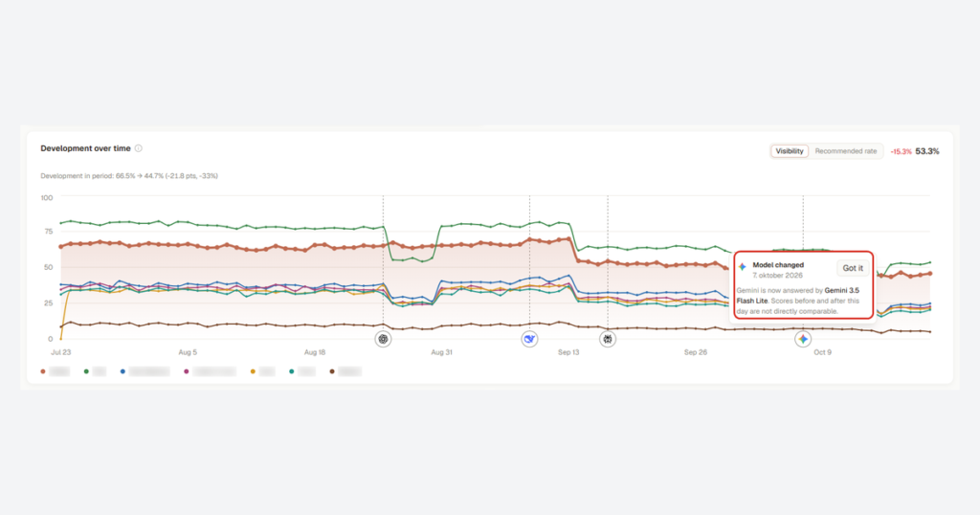Switch to Recommended rate tab

pyautogui.click(x=846, y=151)
